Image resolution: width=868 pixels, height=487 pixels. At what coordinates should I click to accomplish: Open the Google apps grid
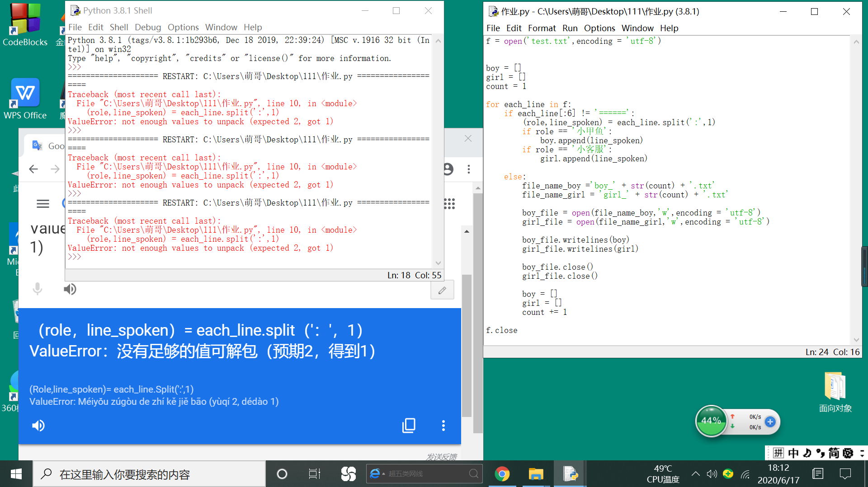coord(449,204)
